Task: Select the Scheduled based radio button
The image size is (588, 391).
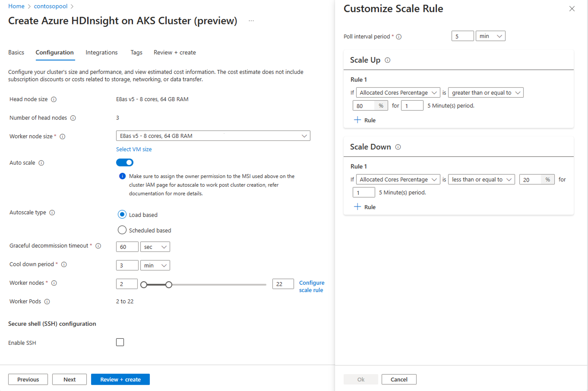Action: (122, 230)
